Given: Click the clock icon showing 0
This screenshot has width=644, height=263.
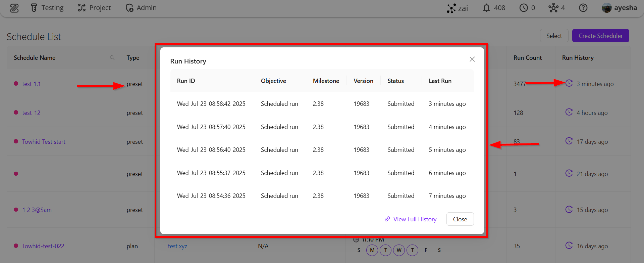Looking at the screenshot, I should coord(524,8).
